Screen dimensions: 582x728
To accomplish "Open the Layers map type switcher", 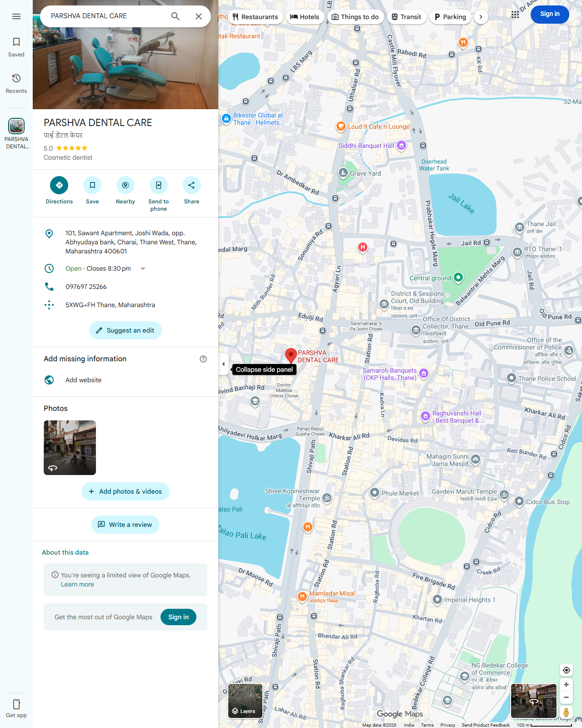I will 245,701.
